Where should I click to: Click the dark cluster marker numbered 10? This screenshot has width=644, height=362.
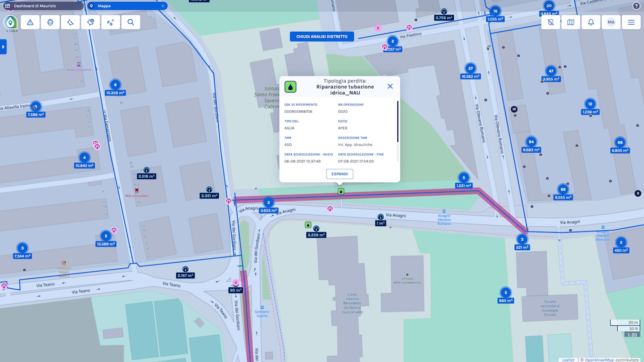[x=514, y=109]
